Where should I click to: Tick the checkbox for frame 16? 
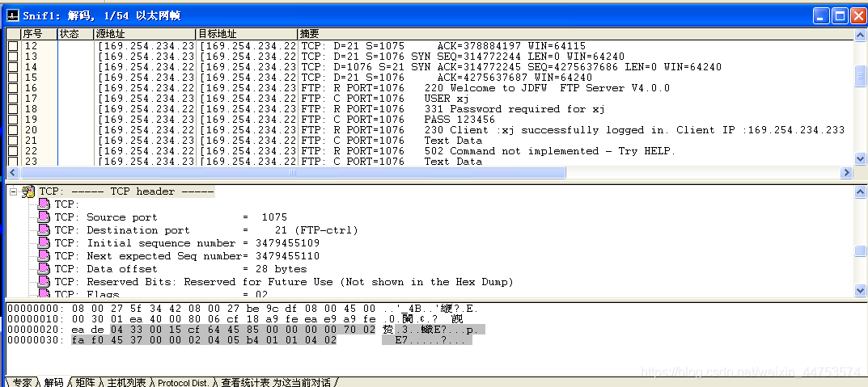pyautogui.click(x=13, y=88)
